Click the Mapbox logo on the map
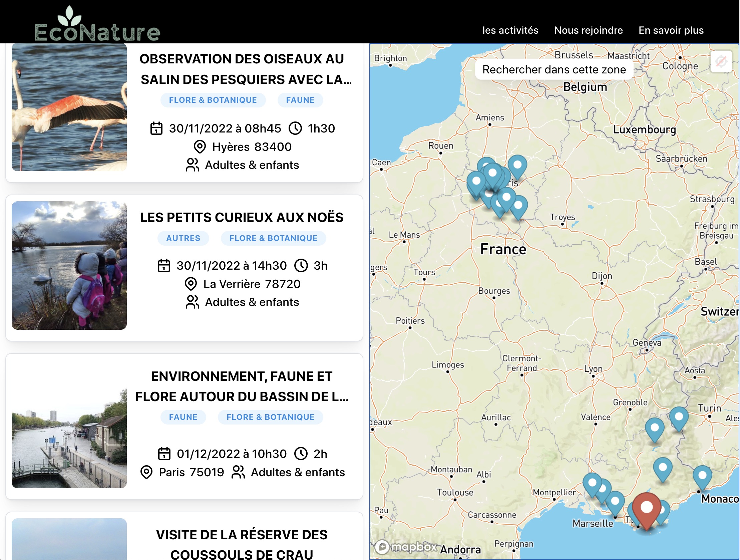 tap(406, 547)
